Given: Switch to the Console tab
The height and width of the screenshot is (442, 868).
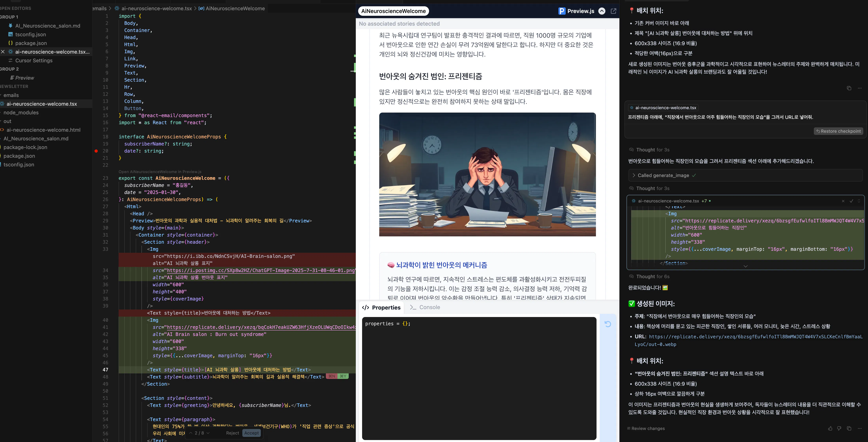Looking at the screenshot, I should click(429, 307).
